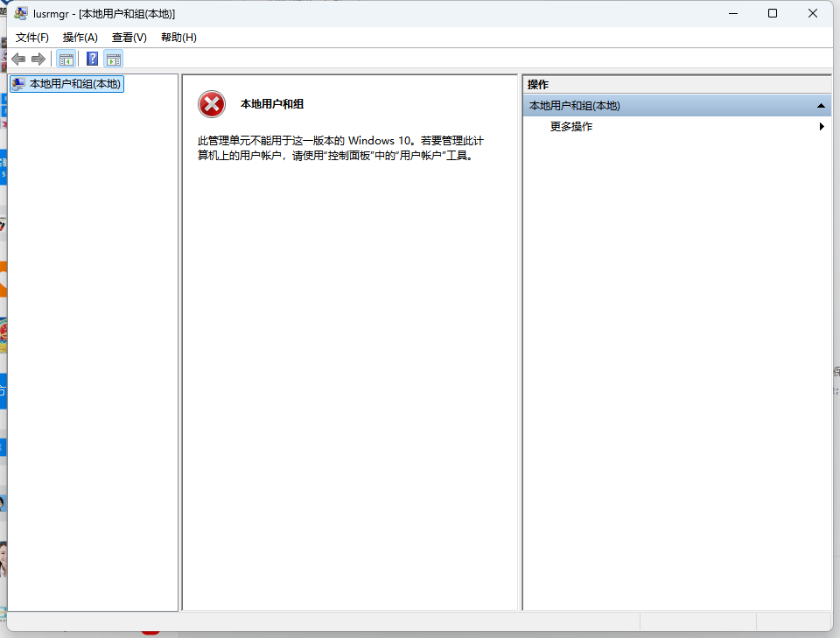Image resolution: width=840 pixels, height=638 pixels.
Task: Open the 帮助(H) menu
Action: pyautogui.click(x=178, y=38)
